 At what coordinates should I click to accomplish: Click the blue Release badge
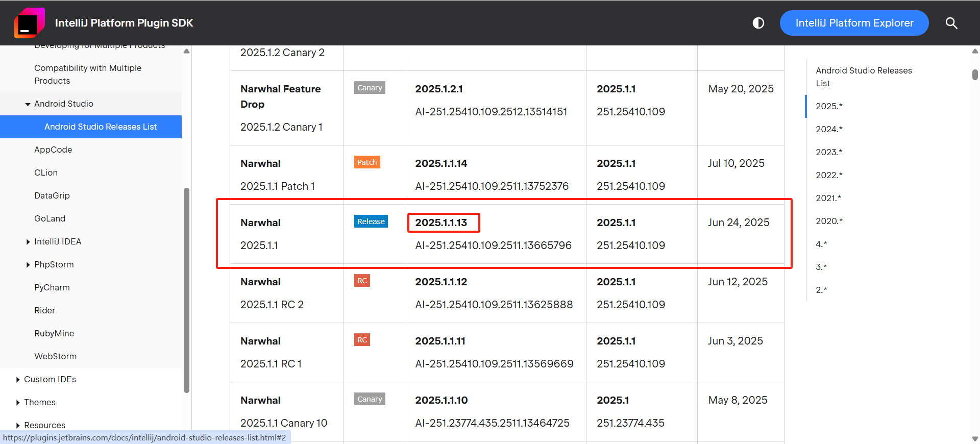(x=371, y=221)
